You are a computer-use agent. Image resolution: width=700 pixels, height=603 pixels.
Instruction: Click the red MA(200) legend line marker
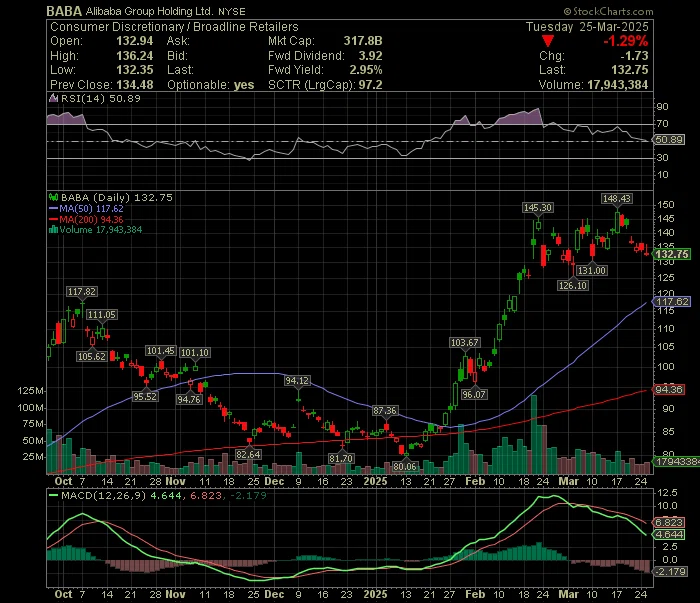click(53, 219)
